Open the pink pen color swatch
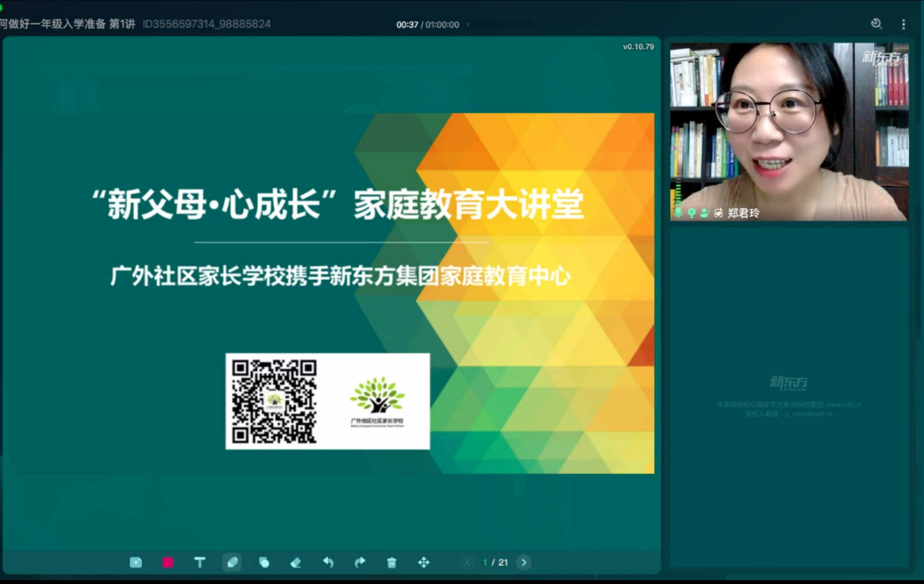Viewport: 924px width, 584px height. [168, 562]
